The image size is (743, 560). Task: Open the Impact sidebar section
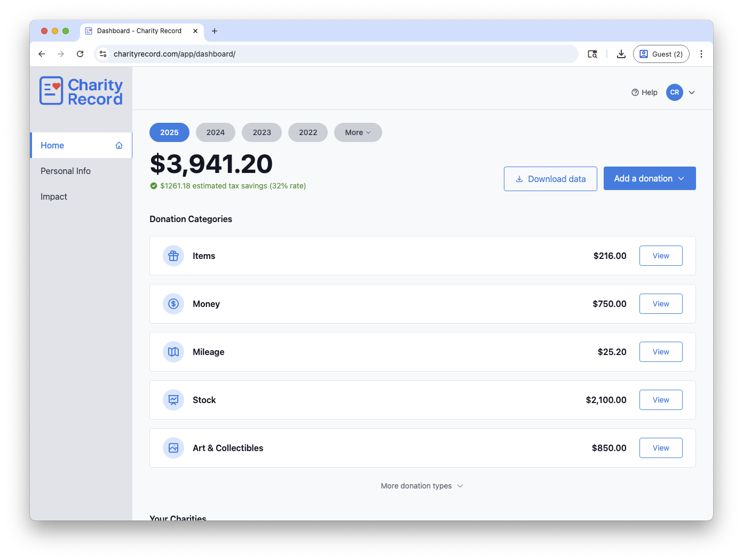53,196
